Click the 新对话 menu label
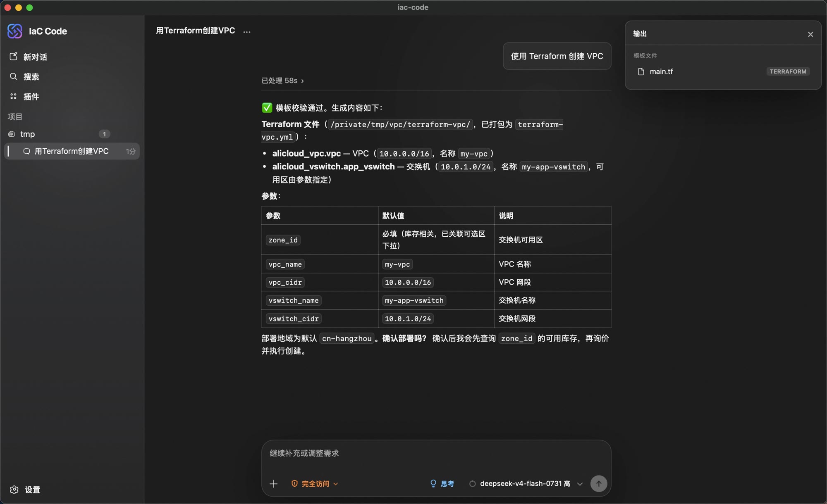 (x=35, y=57)
